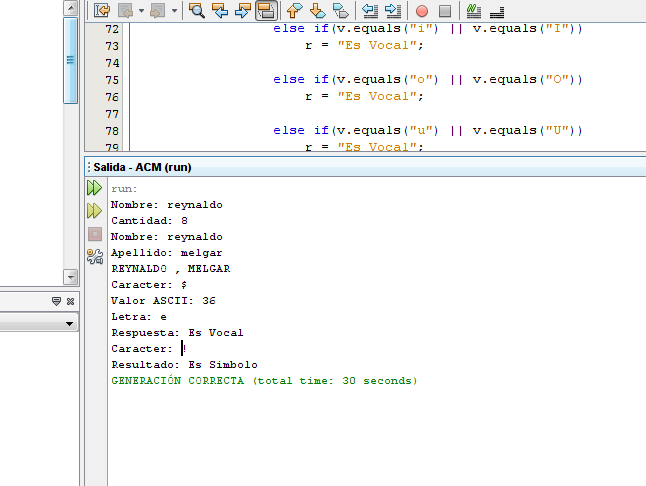Find next occurrence icon
This screenshot has height=486, width=646.
point(243,10)
